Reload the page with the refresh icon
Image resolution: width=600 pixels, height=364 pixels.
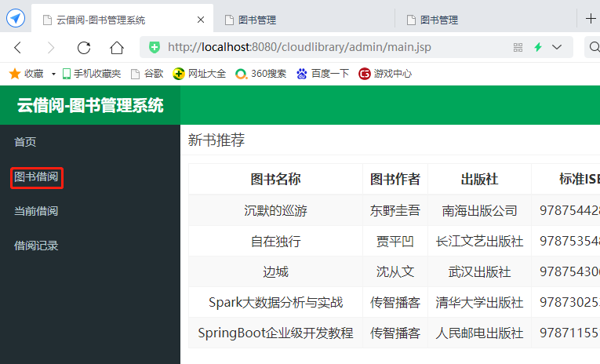(x=84, y=48)
